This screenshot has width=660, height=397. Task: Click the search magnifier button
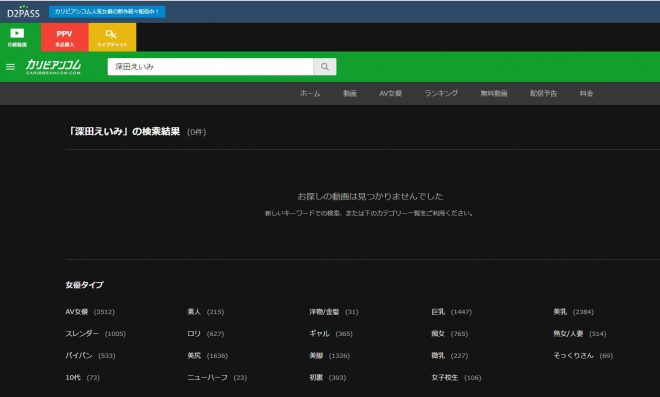point(325,67)
